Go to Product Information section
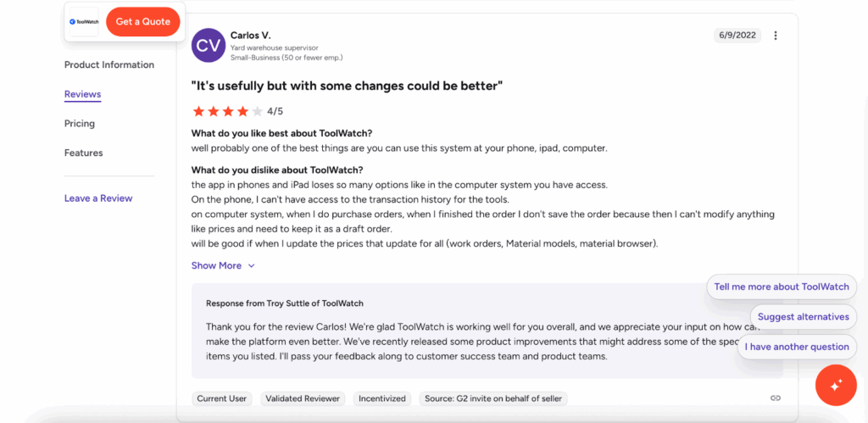The image size is (868, 423). point(109,65)
